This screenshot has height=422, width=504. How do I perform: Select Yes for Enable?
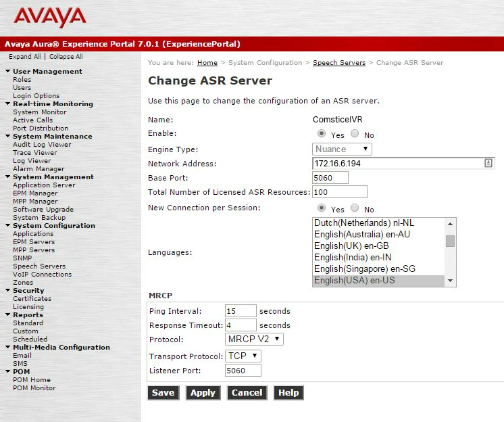coord(321,133)
